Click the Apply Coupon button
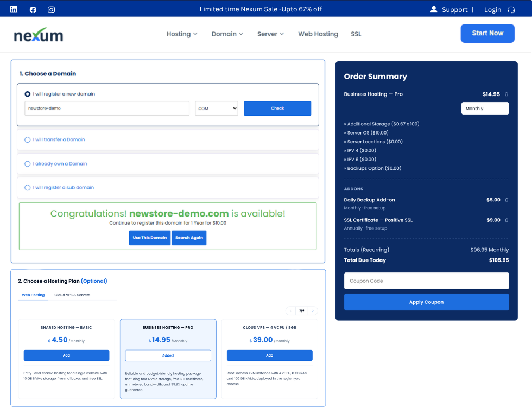This screenshot has height=407, width=532. pyautogui.click(x=427, y=302)
